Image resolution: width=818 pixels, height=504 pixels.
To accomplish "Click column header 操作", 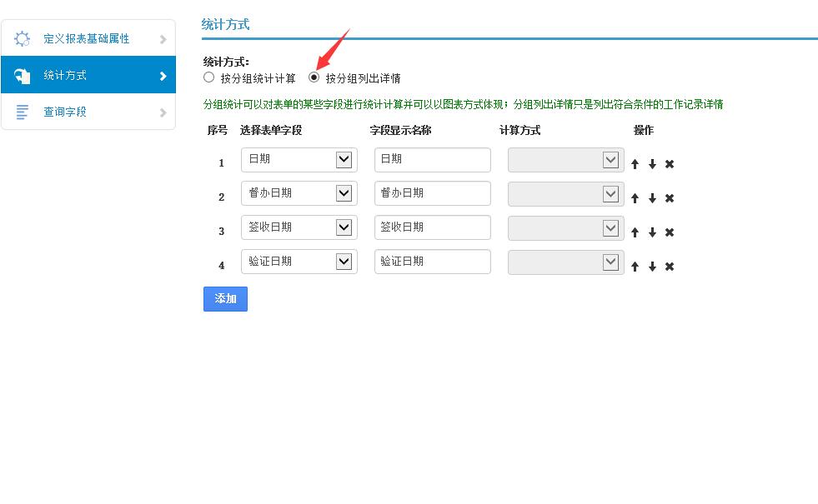I will [x=643, y=130].
